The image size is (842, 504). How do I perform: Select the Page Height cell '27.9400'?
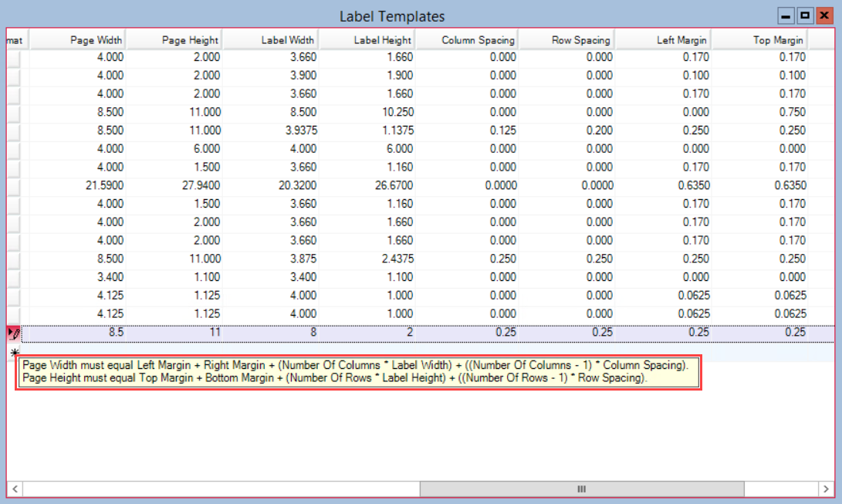[174, 186]
